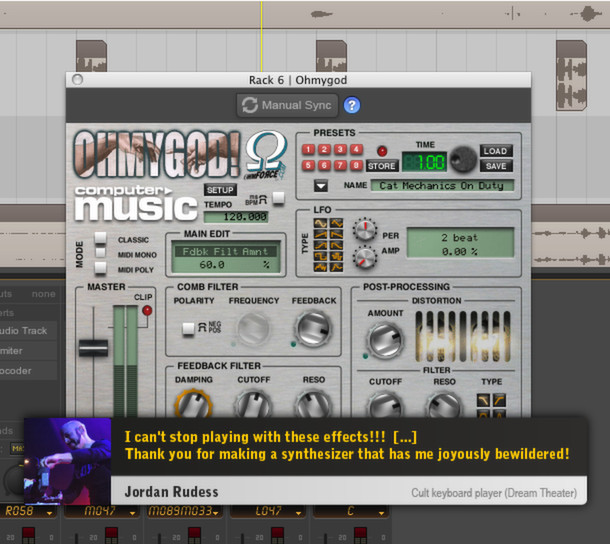Select preset slot 3

[340, 149]
